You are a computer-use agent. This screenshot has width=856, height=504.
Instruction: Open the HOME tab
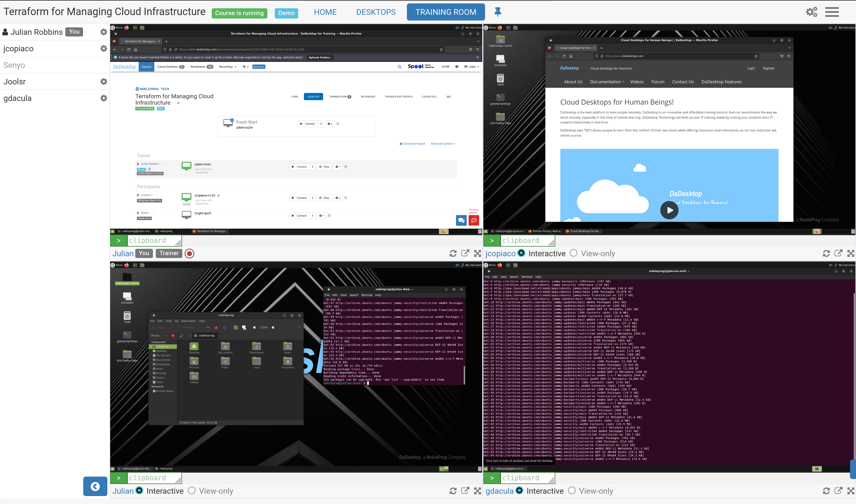coord(325,12)
